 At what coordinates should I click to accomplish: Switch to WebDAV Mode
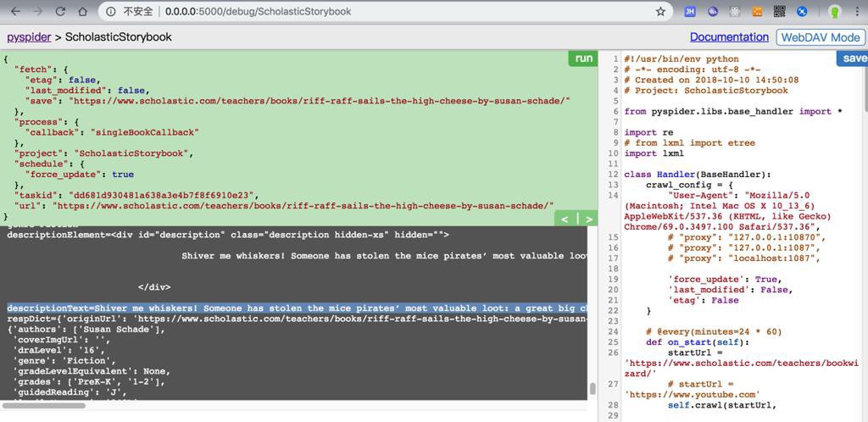(821, 37)
